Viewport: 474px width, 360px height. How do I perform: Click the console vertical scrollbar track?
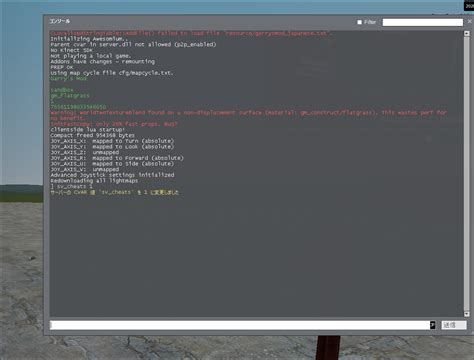pyautogui.click(x=467, y=173)
